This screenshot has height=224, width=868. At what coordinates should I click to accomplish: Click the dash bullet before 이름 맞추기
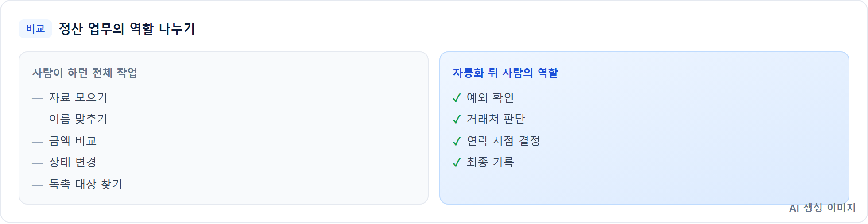[x=38, y=120]
